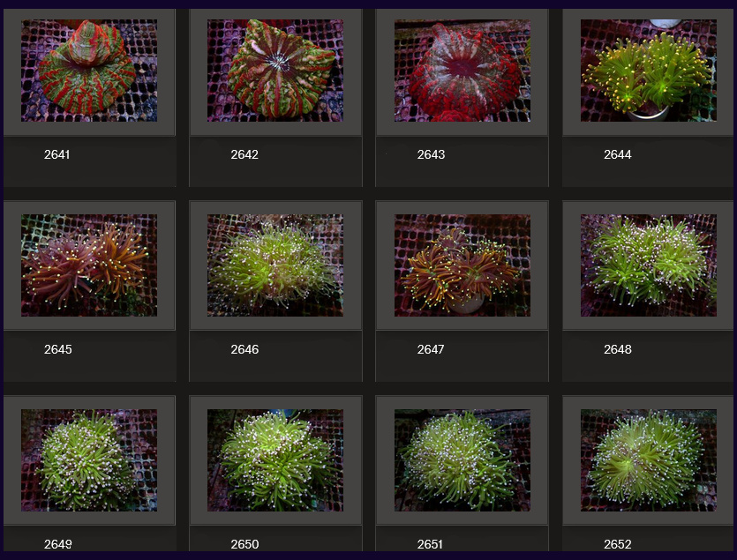
Task: Open coral thumbnail numbered 2646
Action: click(x=275, y=265)
